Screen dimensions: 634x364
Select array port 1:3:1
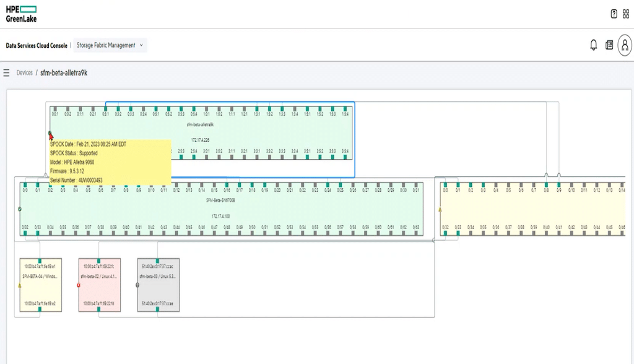coord(257,109)
